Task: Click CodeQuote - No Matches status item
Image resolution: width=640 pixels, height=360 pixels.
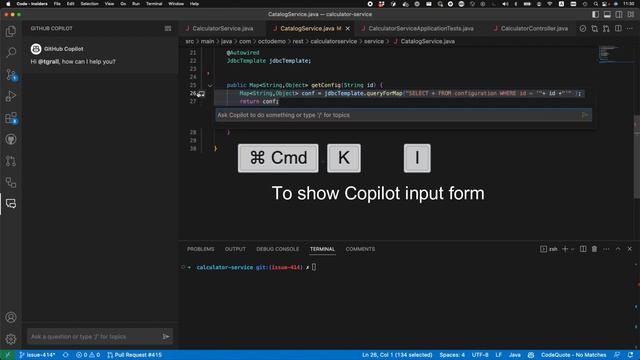Action: pyautogui.click(x=573, y=355)
